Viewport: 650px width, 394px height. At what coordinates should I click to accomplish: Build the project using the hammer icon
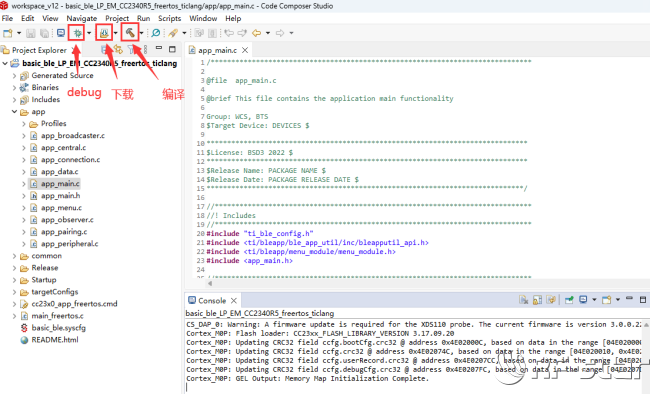coord(130,33)
